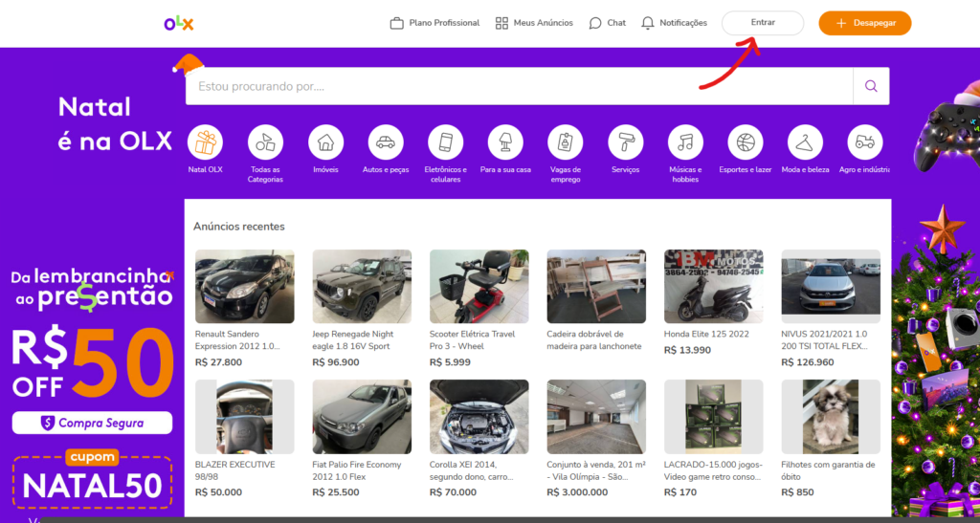Click the search field 'Estou procurando por'
Viewport: 980px width, 523px height.
coord(519,86)
